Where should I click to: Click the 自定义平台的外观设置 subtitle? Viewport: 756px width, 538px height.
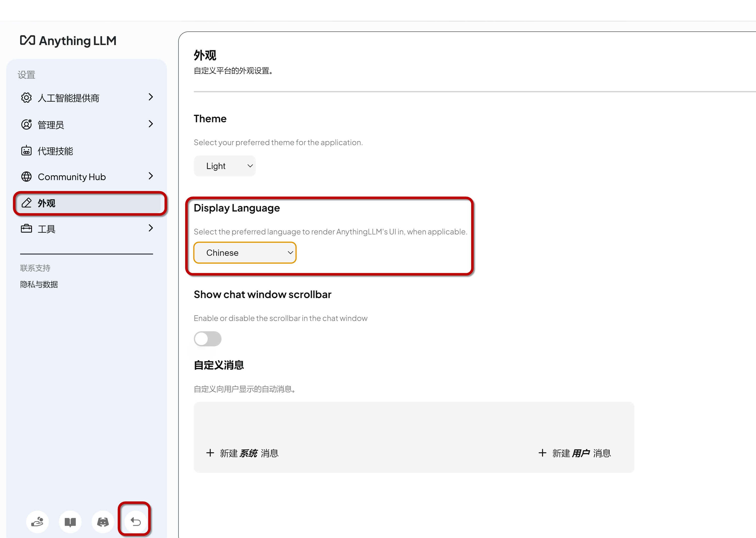[x=233, y=71]
